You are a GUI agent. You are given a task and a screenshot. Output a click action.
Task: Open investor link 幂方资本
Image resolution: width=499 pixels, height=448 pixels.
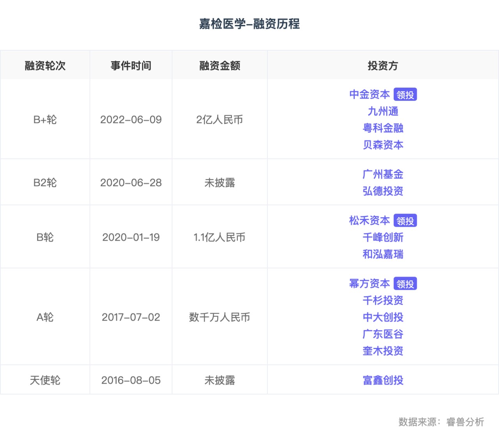click(370, 284)
